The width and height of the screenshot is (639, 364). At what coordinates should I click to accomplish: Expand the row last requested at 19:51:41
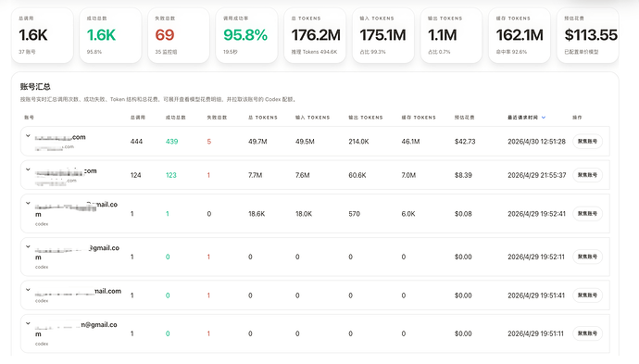28,290
